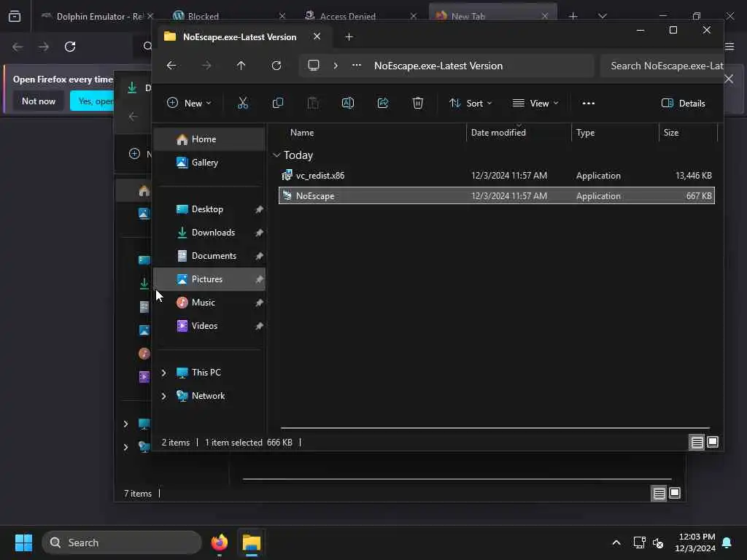This screenshot has height=560, width=747.
Task: Click the Delete trash can icon
Action: tap(418, 103)
